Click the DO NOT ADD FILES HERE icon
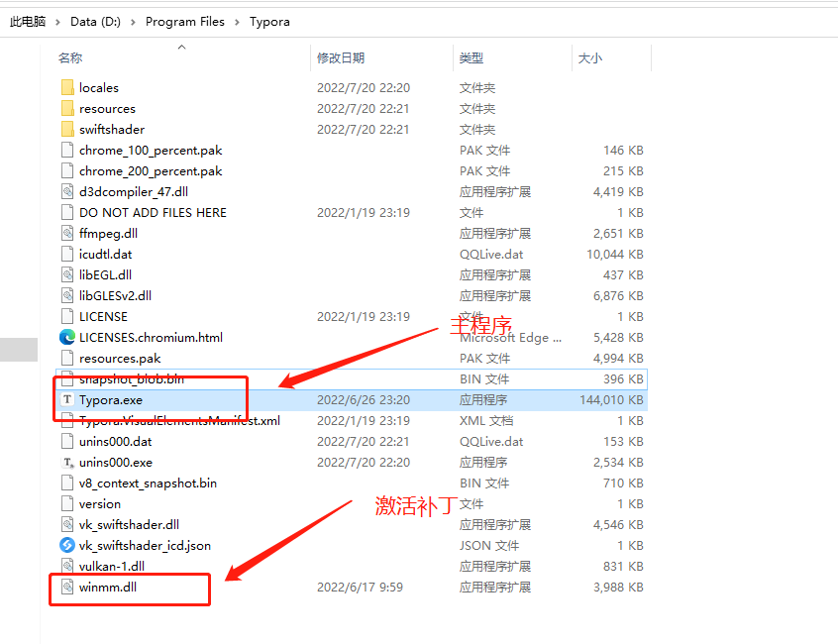 pos(67,213)
